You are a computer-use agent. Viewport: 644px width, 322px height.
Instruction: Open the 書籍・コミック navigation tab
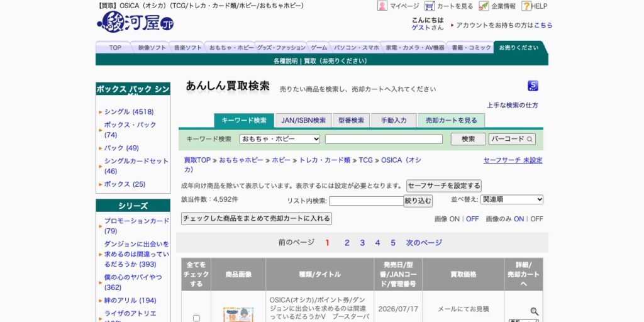[471, 48]
